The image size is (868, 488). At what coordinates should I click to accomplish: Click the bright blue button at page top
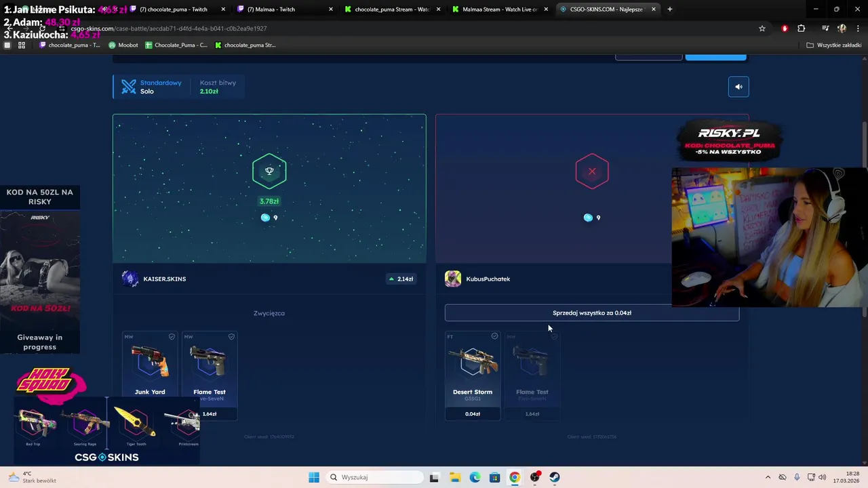click(715, 57)
